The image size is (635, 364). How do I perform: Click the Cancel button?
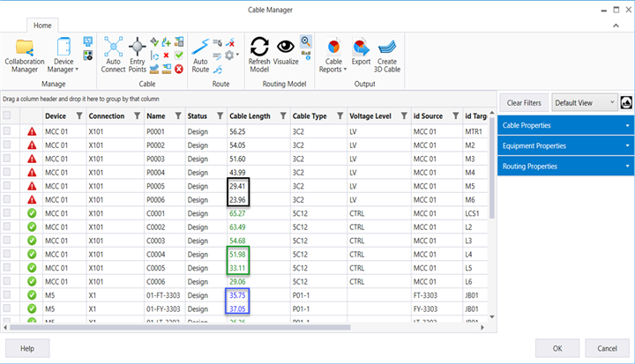pyautogui.click(x=607, y=348)
